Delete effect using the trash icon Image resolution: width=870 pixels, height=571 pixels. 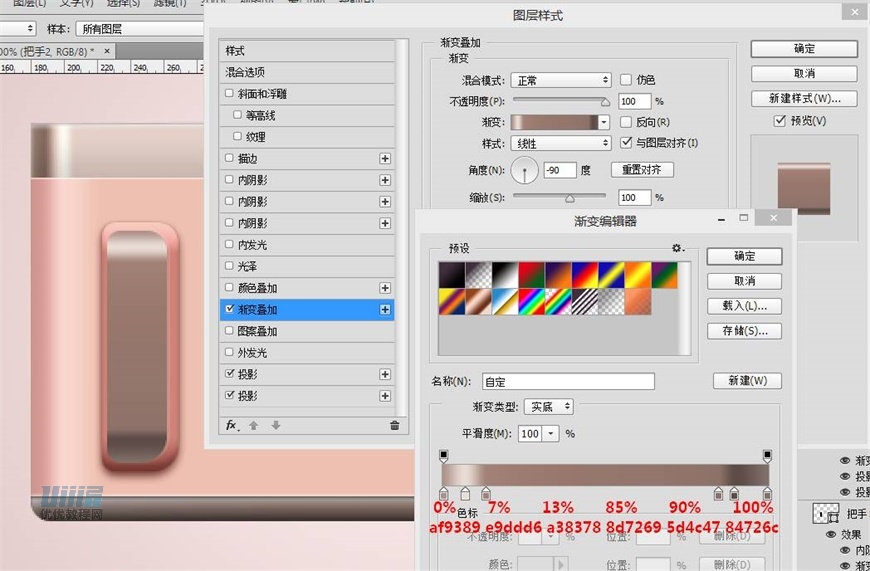(394, 426)
